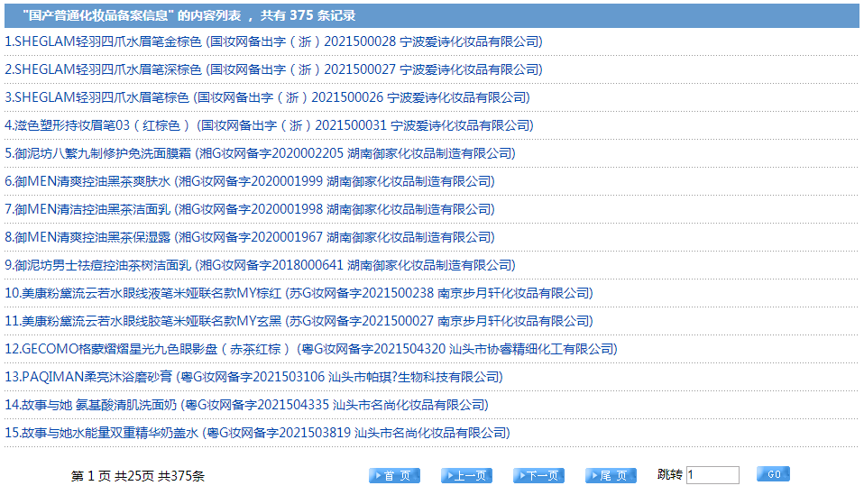Open record 2 SHEGLAM水眉笔深棕色
Screen dimensions: 864x504
273,69
